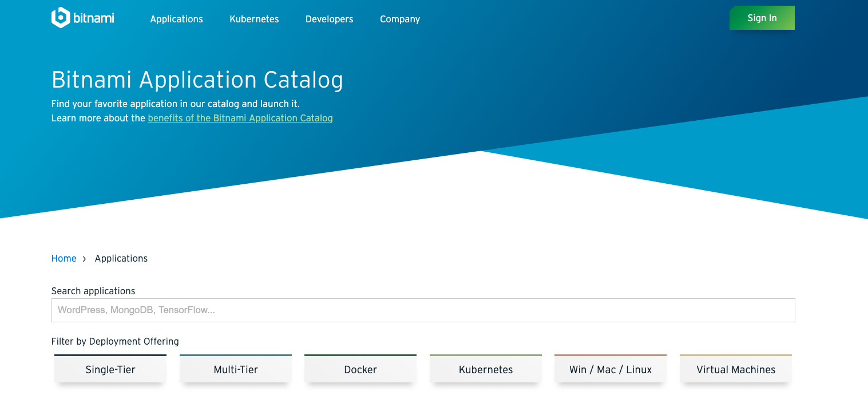
Task: Expand the Company menu in header
Action: [400, 19]
